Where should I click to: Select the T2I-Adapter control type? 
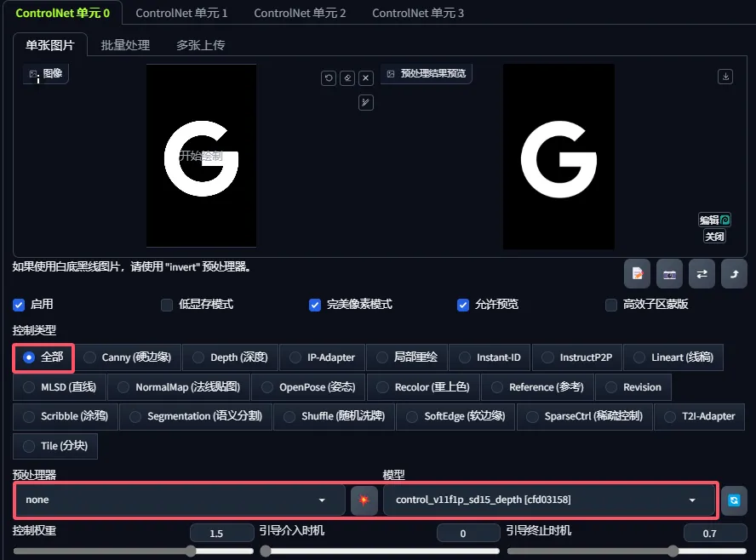(700, 416)
